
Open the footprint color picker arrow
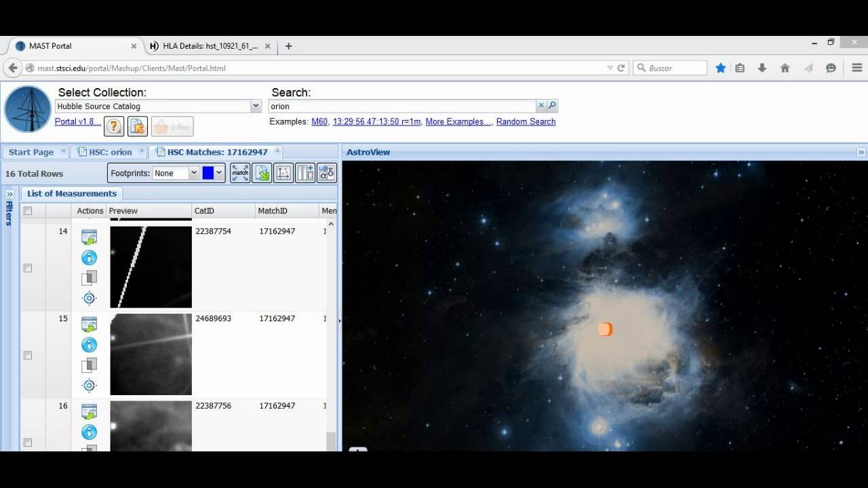coord(219,173)
